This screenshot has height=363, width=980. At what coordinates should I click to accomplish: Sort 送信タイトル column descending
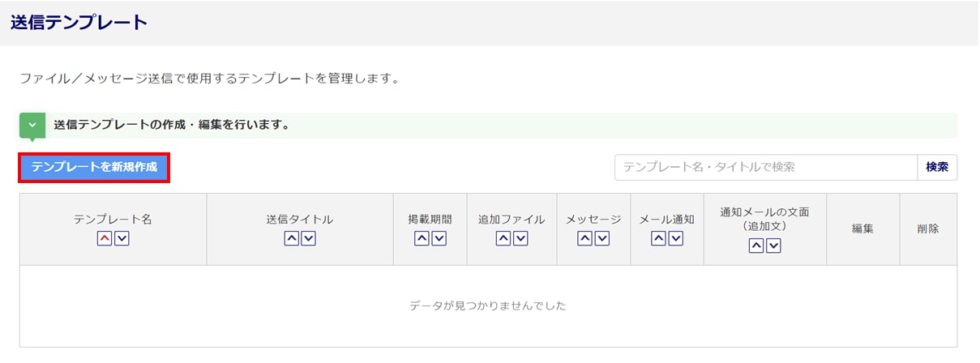pos(308,238)
